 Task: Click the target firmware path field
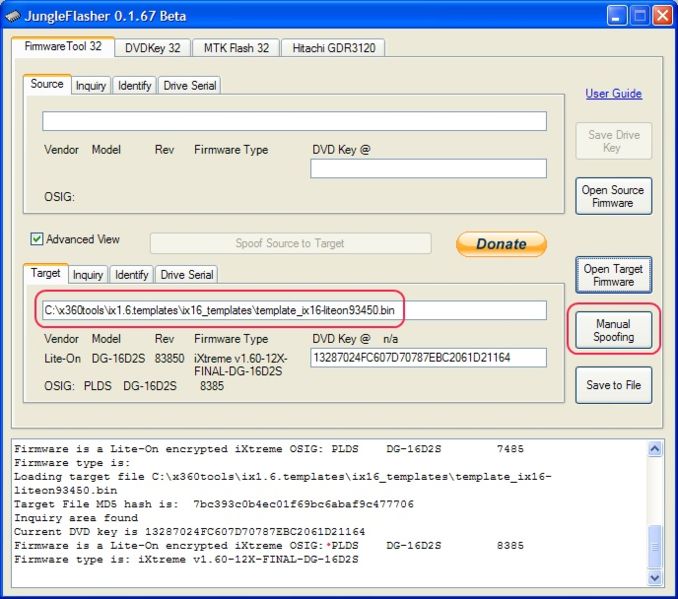[294, 310]
